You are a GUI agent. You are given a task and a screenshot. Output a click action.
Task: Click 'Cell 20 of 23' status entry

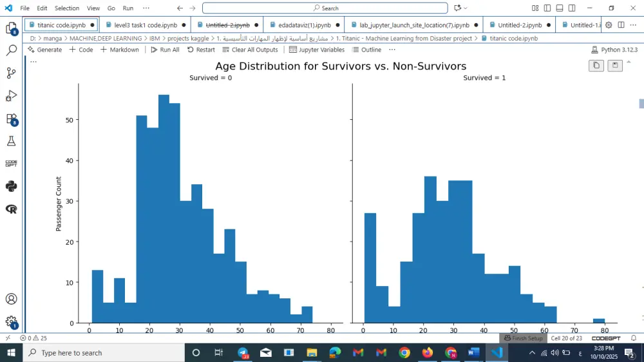566,338
